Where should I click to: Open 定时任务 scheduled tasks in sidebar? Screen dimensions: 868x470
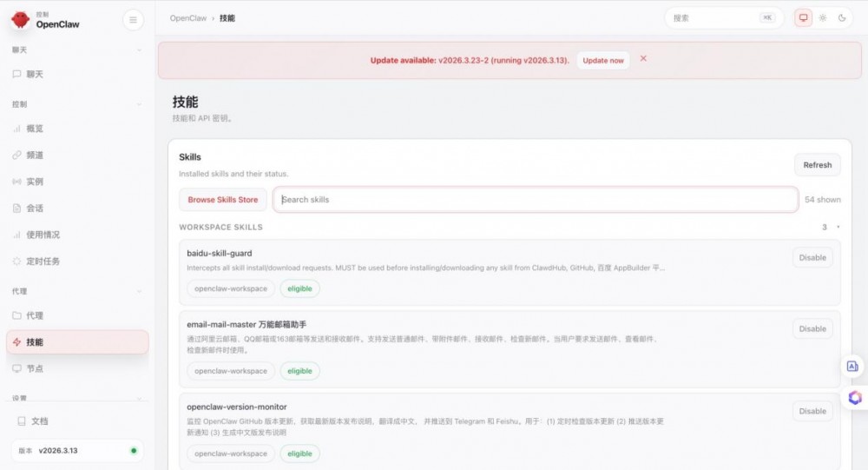(43, 261)
